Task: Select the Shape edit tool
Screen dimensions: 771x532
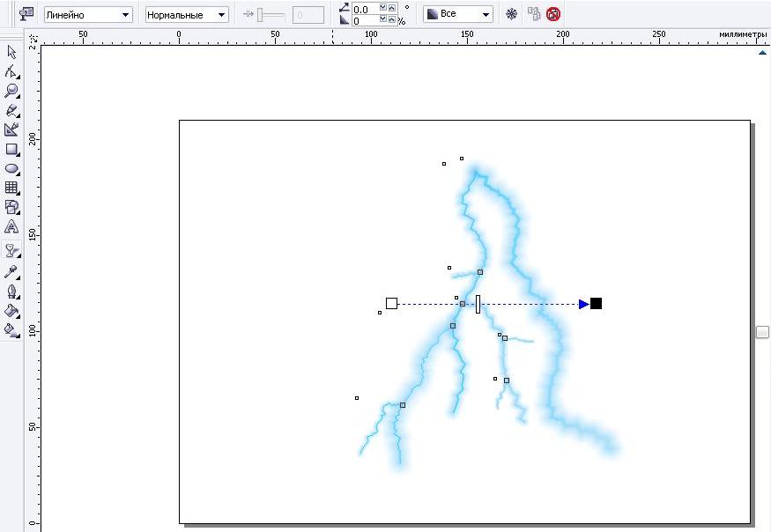Action: pyautogui.click(x=11, y=71)
